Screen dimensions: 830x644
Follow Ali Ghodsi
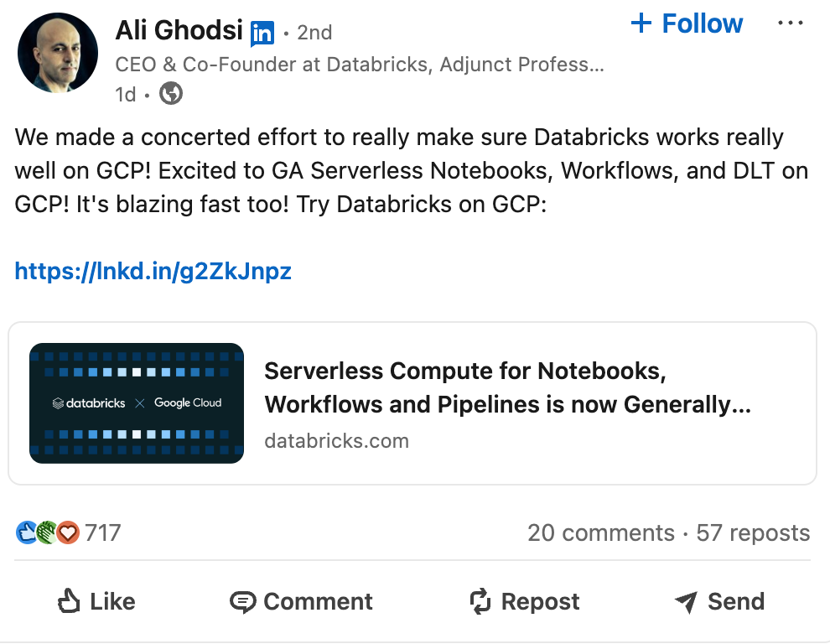coord(687,23)
